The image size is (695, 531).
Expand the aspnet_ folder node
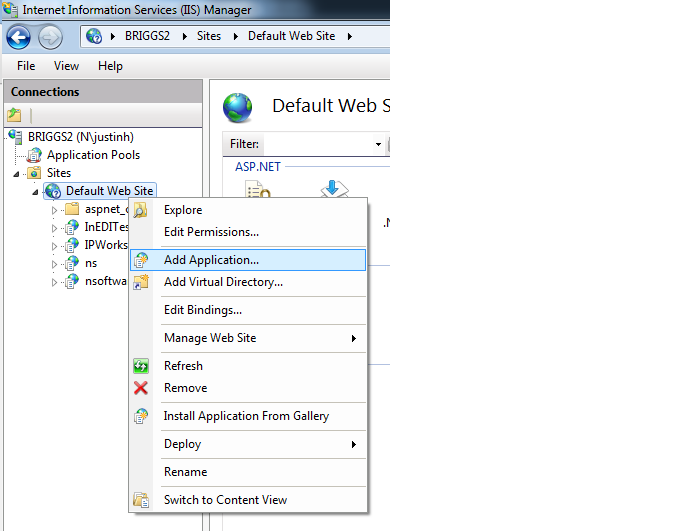click(x=54, y=210)
